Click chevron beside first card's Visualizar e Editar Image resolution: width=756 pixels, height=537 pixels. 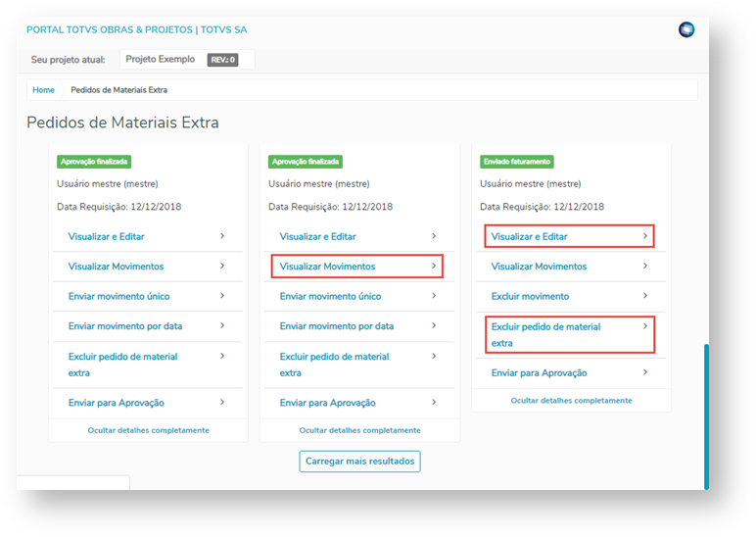click(x=222, y=236)
